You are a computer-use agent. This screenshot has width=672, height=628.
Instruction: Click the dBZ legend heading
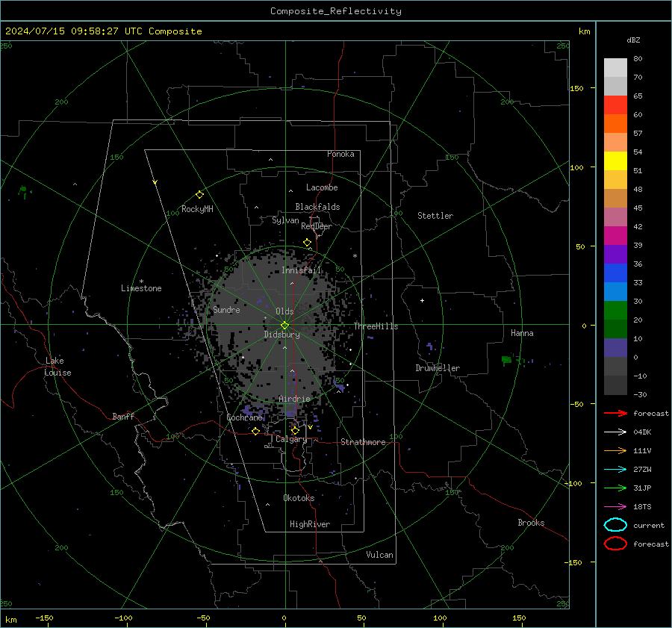coord(633,40)
